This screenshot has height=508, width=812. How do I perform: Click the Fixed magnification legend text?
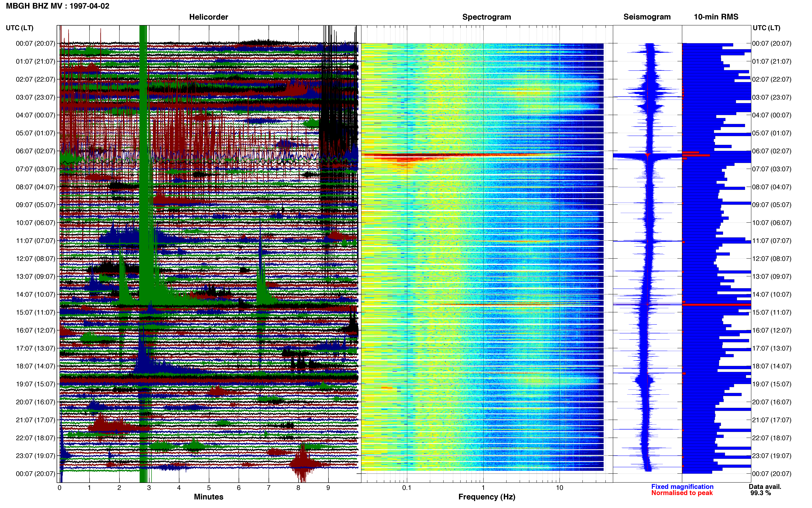pyautogui.click(x=682, y=486)
